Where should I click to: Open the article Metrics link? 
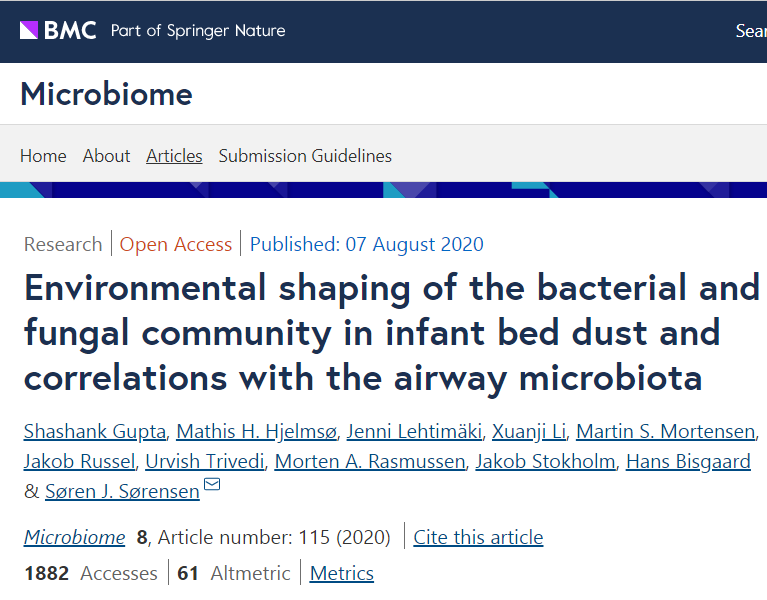pos(342,573)
